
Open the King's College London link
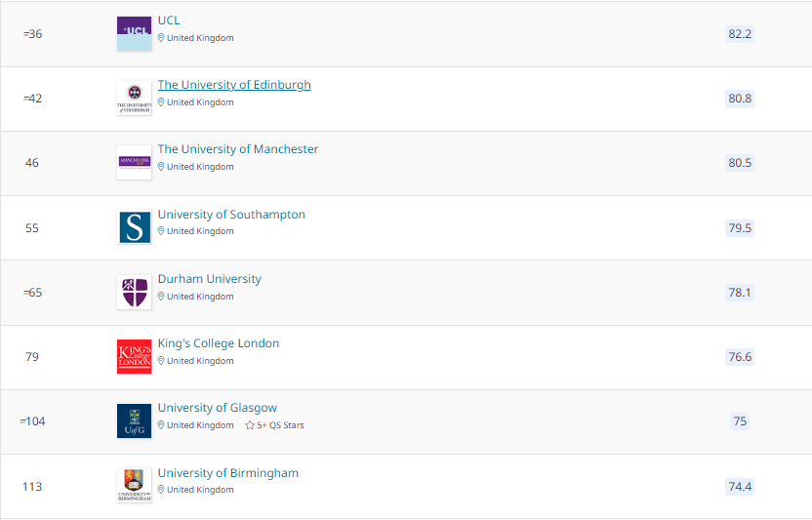click(x=219, y=343)
